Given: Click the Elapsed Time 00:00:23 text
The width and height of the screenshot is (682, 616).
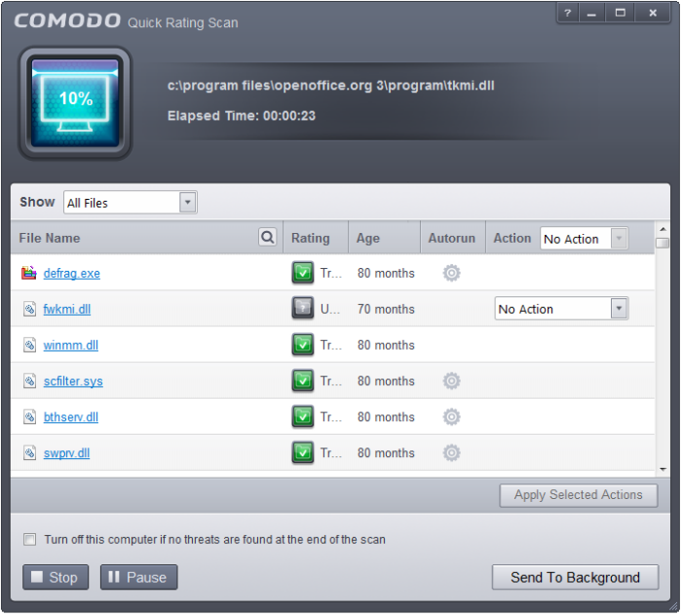Looking at the screenshot, I should tap(242, 116).
